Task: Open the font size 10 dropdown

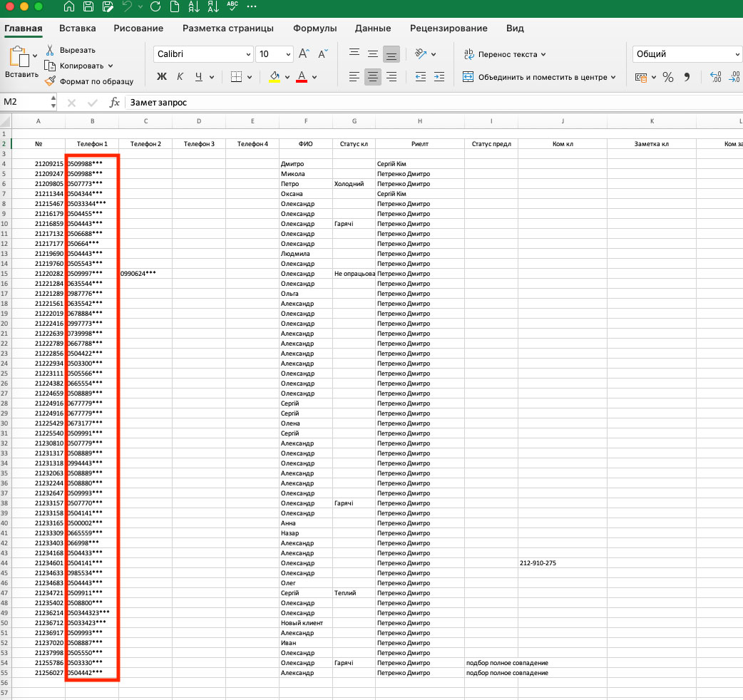Action: (288, 54)
